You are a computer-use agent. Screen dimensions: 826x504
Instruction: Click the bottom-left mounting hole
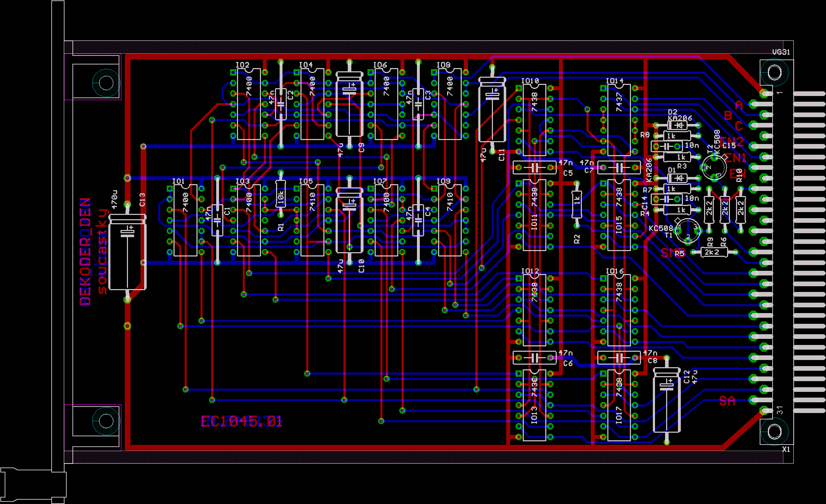tap(106, 421)
